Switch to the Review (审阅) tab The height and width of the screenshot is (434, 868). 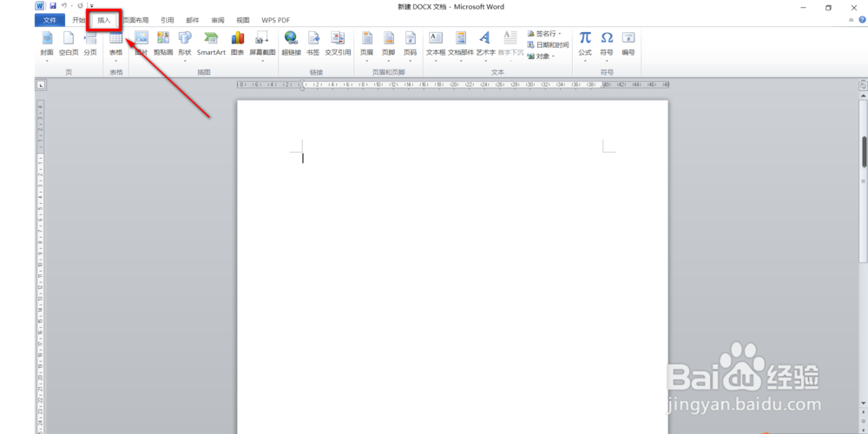coord(218,20)
